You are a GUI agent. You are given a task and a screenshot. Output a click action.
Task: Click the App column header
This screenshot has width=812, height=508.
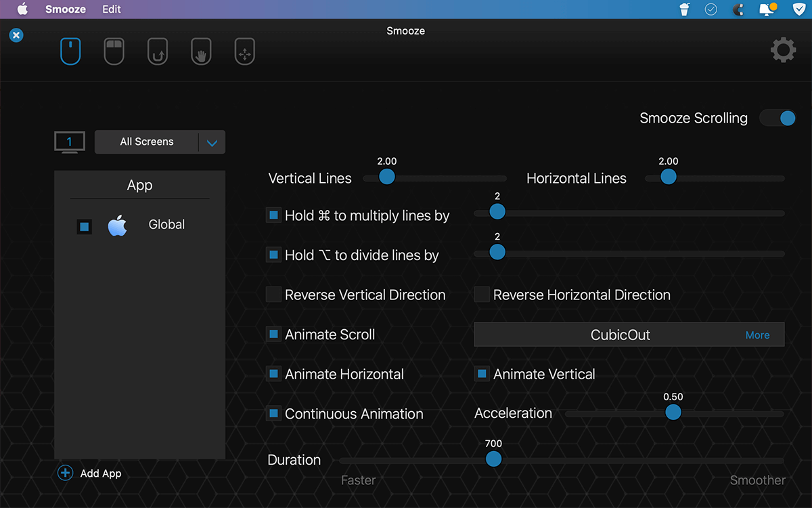click(140, 185)
